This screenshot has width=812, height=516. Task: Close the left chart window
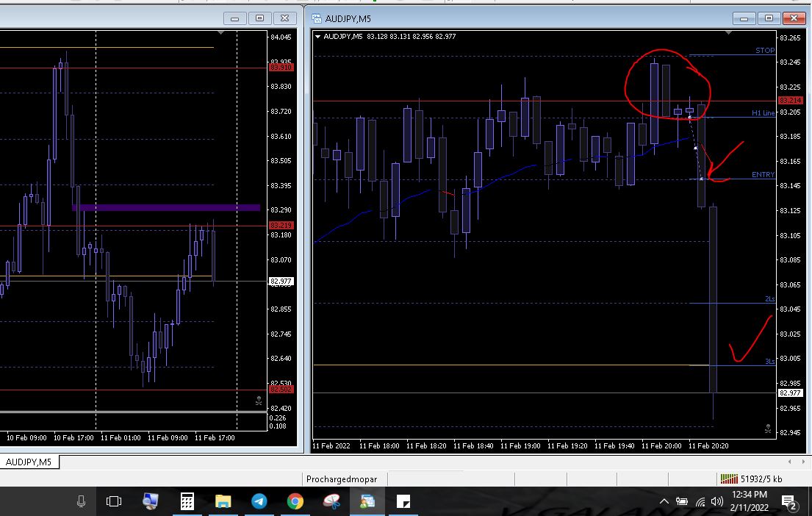(285, 18)
